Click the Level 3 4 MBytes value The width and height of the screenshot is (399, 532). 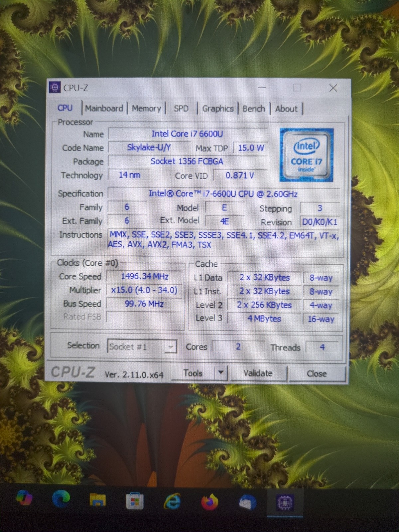(265, 319)
